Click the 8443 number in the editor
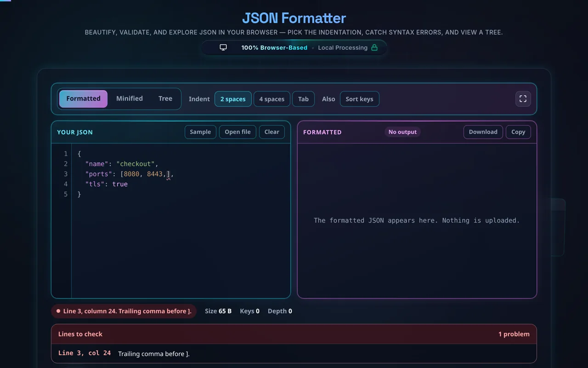The height and width of the screenshot is (368, 588). click(x=155, y=174)
